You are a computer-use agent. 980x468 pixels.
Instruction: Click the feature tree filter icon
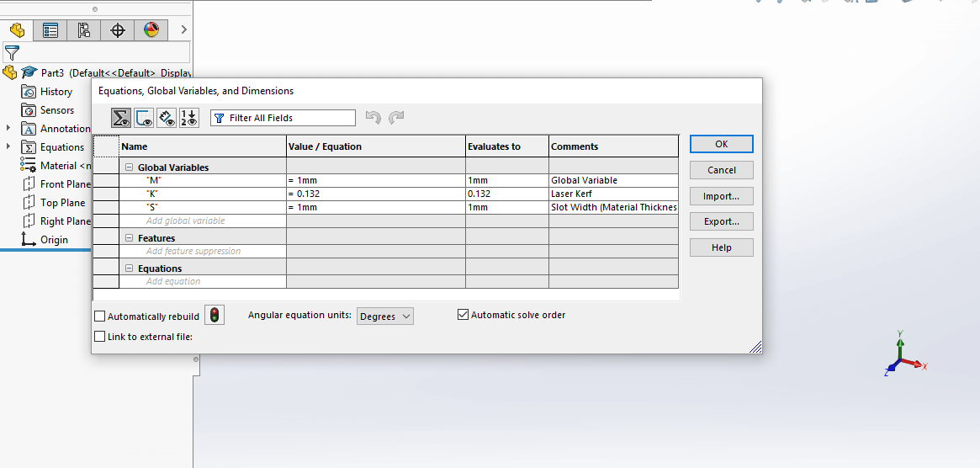click(x=12, y=52)
